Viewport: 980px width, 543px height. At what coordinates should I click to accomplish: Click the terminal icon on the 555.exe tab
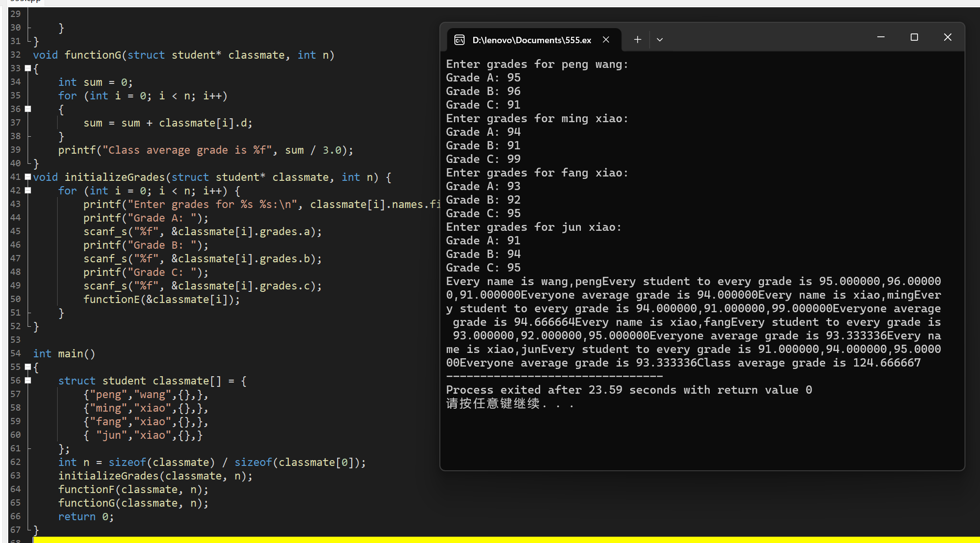(x=459, y=40)
